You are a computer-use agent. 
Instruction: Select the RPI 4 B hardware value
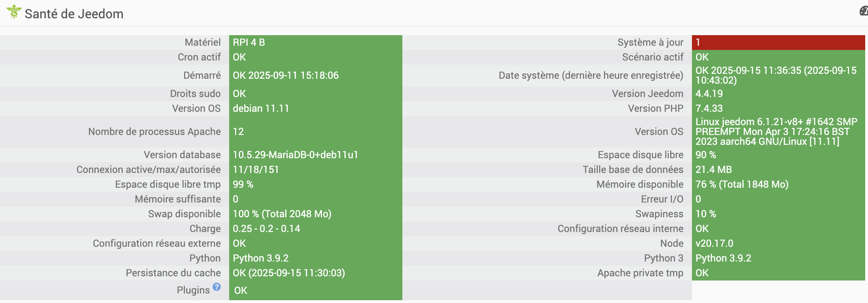[249, 43]
